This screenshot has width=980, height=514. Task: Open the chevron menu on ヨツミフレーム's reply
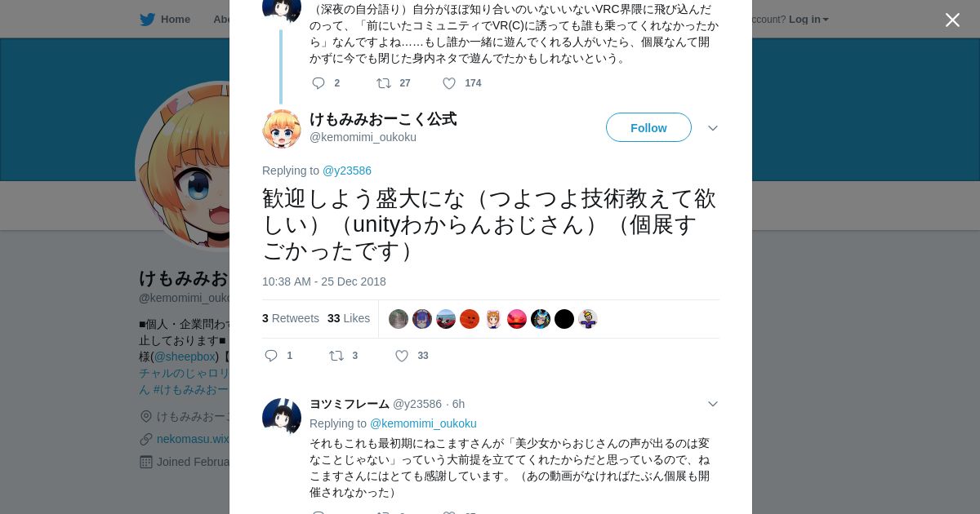pyautogui.click(x=713, y=404)
